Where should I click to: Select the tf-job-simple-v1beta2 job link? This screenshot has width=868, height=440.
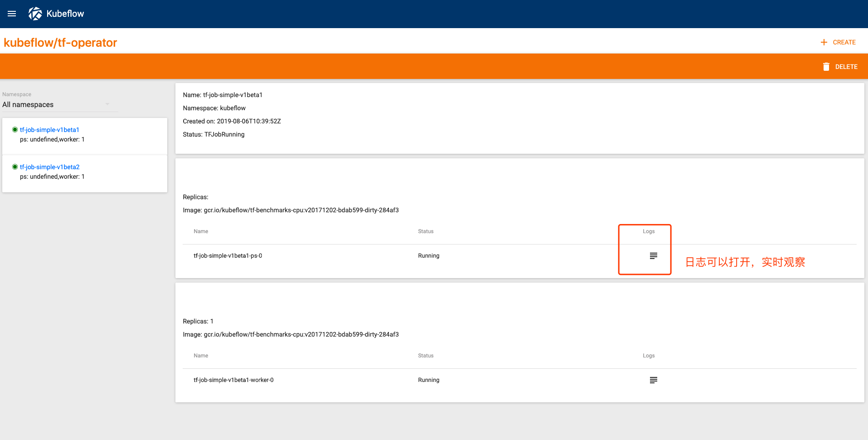[49, 167]
